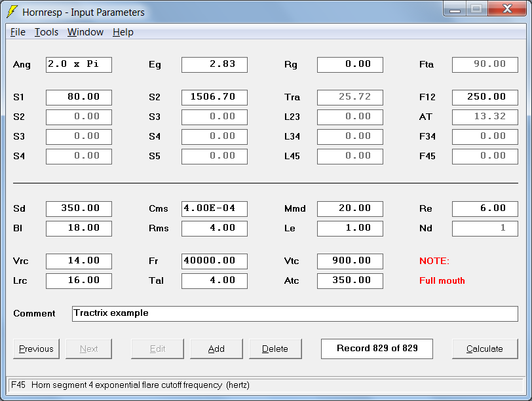Select the S1 field with 80.00
Viewport: 532px width, 401px height.
point(79,98)
